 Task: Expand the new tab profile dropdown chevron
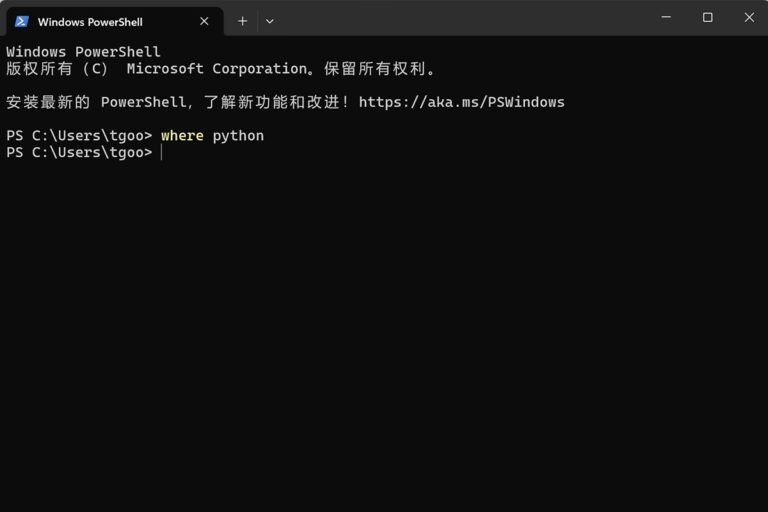pyautogui.click(x=269, y=22)
